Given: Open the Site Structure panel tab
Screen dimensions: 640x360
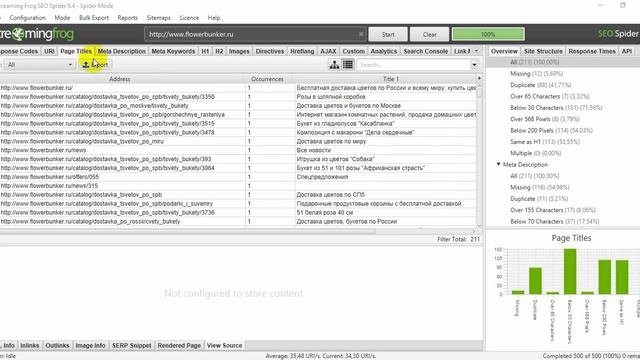Looking at the screenshot, I should [x=543, y=51].
